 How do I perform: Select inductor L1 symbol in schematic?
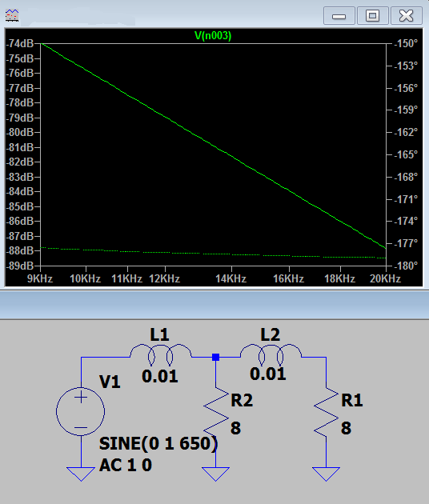click(160, 355)
